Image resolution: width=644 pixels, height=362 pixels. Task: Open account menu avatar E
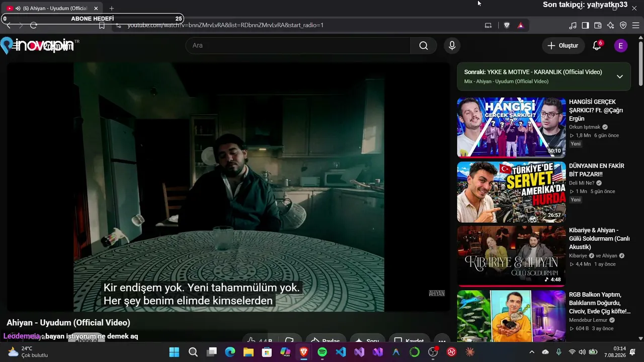[620, 46]
